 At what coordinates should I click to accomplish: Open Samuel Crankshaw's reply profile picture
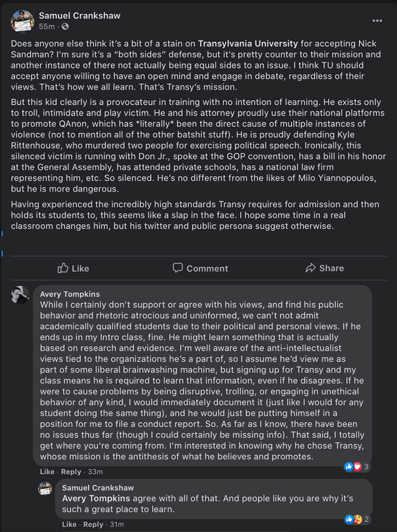[46, 489]
